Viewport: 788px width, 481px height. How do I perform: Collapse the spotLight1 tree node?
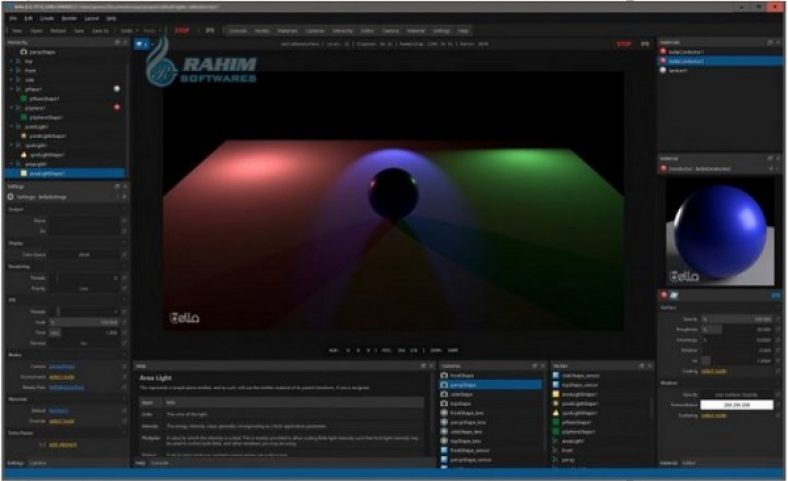coord(12,145)
